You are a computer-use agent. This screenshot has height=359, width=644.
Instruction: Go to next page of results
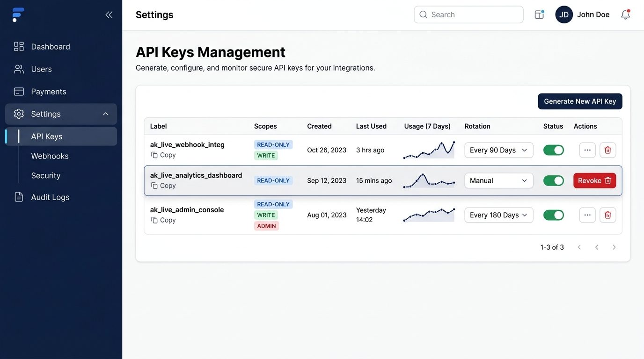614,247
